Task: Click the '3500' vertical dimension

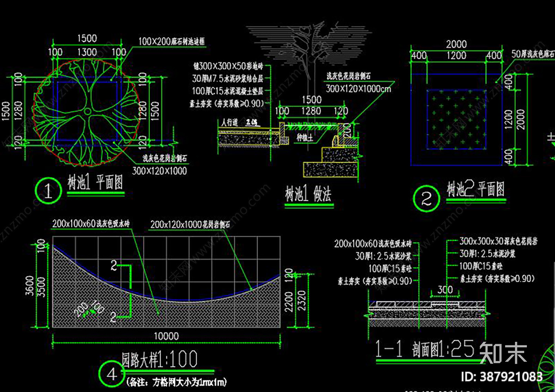Action: point(42,287)
